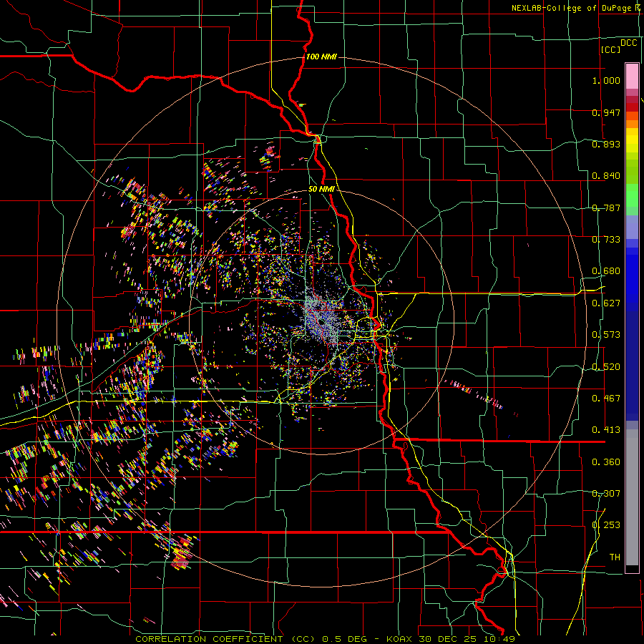This screenshot has height=644, width=644.
Task: Pick the pink segment of the color bar
Action: (x=632, y=76)
